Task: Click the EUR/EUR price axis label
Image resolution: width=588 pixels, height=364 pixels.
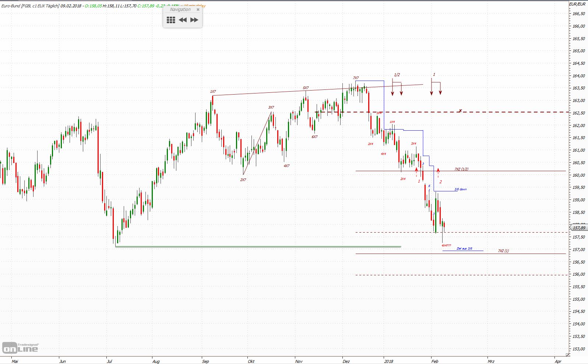Action: pyautogui.click(x=577, y=4)
